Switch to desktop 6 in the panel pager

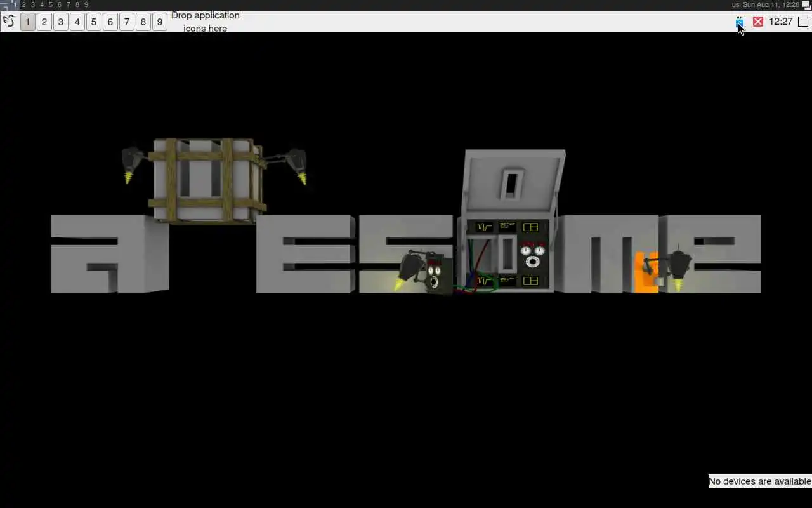(110, 22)
